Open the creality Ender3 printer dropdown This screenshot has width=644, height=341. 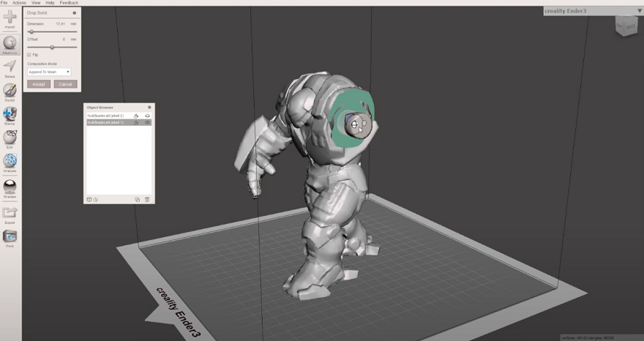click(x=593, y=11)
